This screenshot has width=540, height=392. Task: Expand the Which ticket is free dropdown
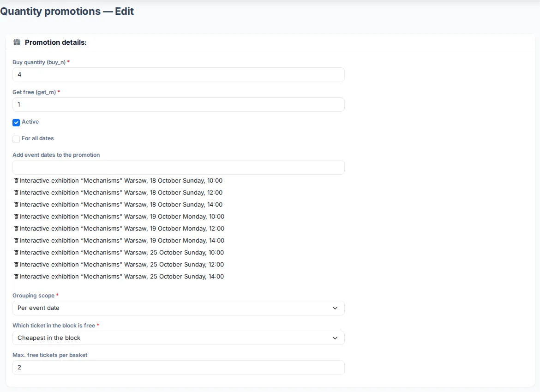179,338
